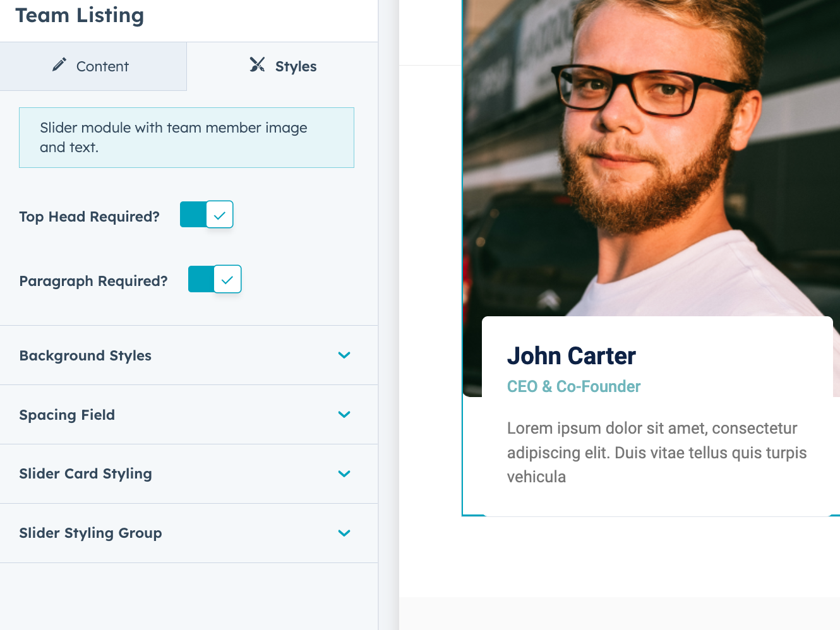Click the Lorem ipsum paragraph text
This screenshot has width=840, height=630.
pyautogui.click(x=656, y=453)
